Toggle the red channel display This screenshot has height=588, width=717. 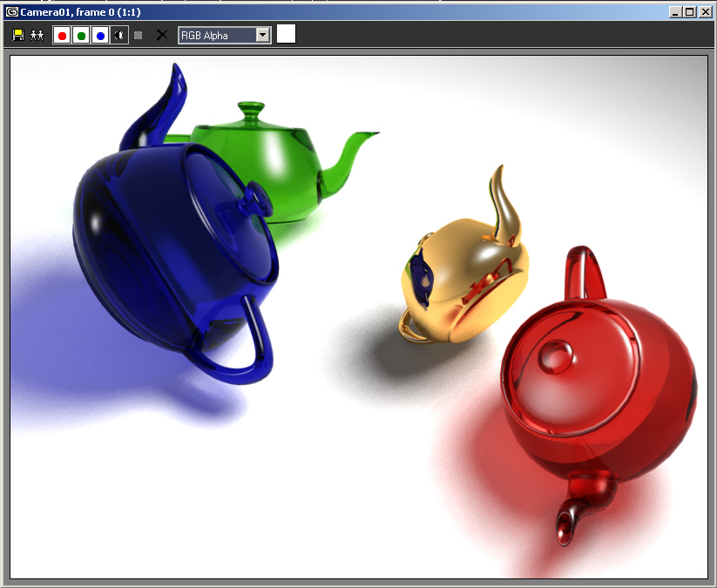pyautogui.click(x=62, y=35)
